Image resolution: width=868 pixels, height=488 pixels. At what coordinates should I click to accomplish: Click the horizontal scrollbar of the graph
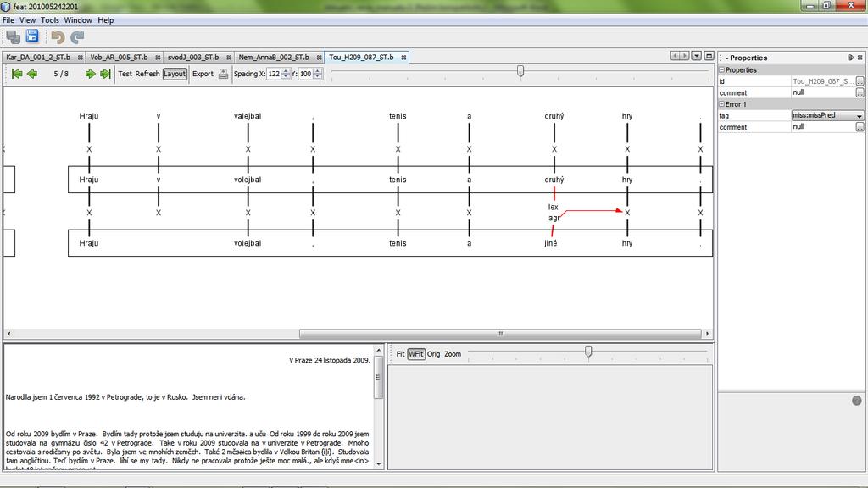500,334
